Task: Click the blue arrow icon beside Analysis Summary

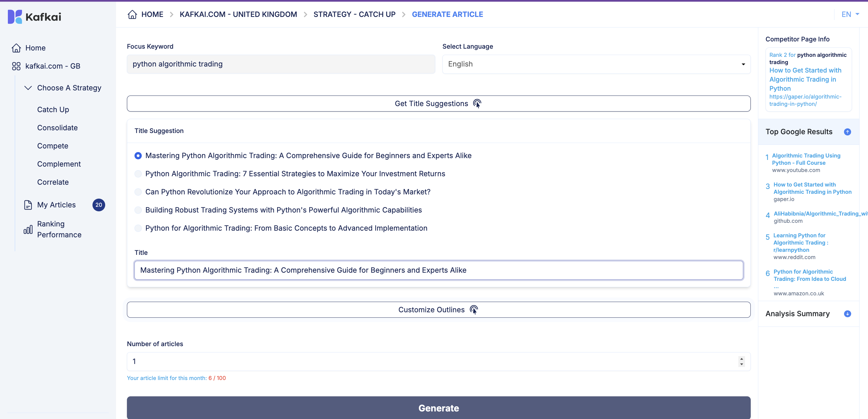Action: 847,314
